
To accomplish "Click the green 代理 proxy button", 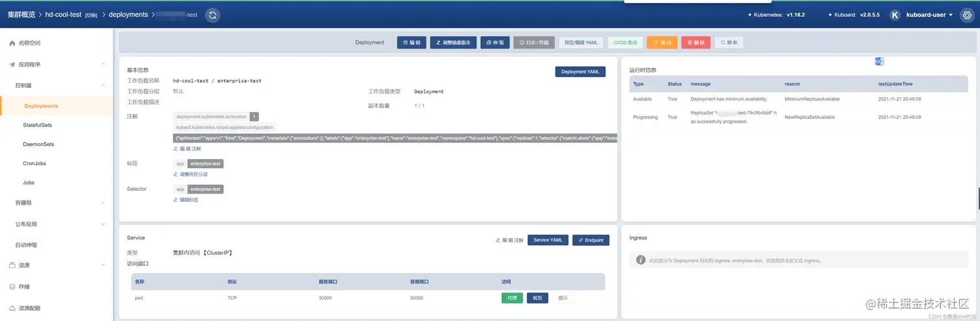I will point(512,298).
